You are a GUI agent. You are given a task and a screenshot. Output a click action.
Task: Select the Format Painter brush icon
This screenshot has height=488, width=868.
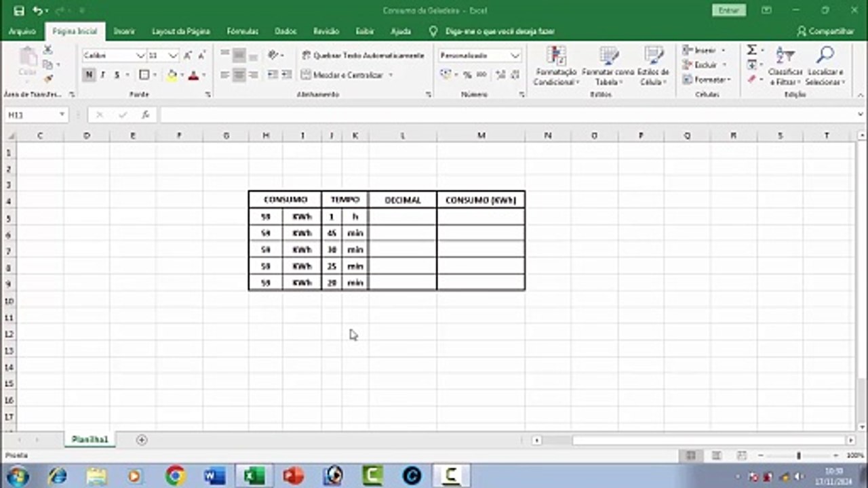coord(48,79)
